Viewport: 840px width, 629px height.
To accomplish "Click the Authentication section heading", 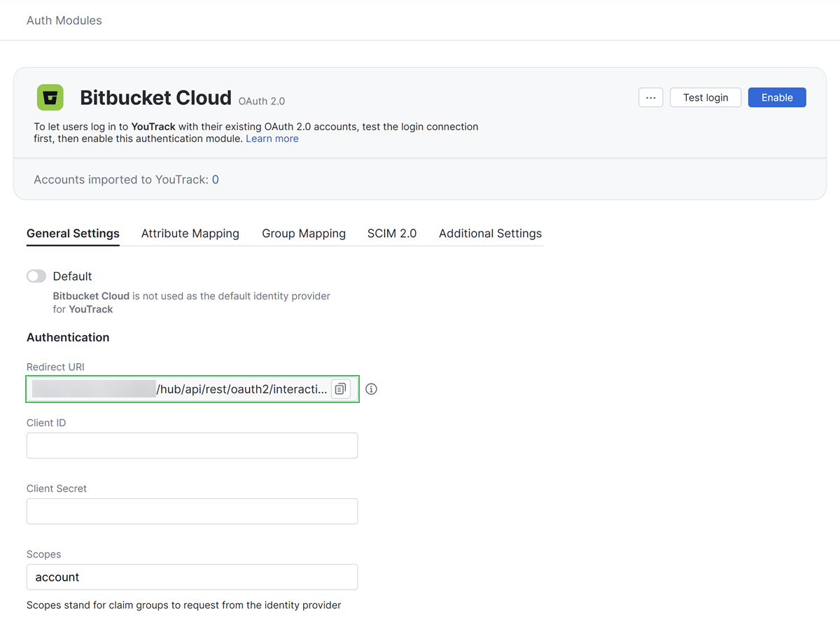I will 68,337.
